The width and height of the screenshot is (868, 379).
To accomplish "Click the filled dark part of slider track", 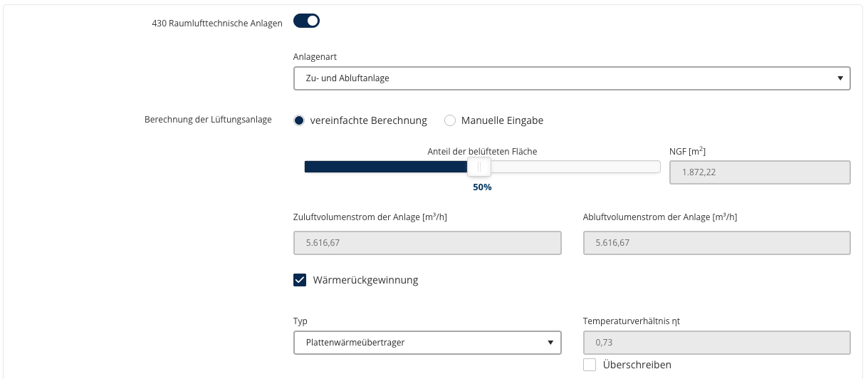I will [386, 167].
